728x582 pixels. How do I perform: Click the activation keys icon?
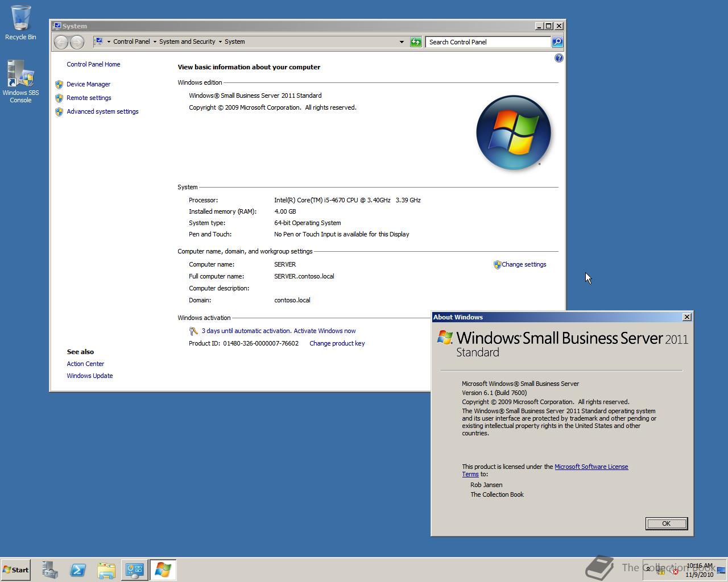coord(193,331)
